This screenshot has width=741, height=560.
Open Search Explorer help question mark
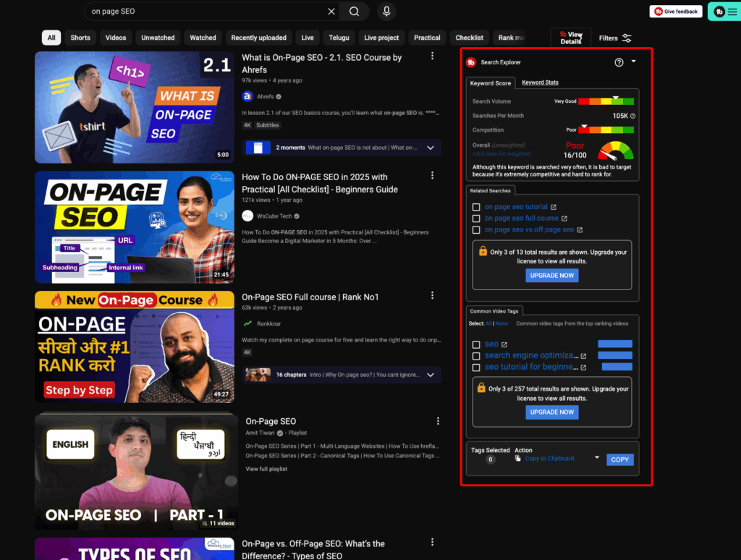click(619, 62)
